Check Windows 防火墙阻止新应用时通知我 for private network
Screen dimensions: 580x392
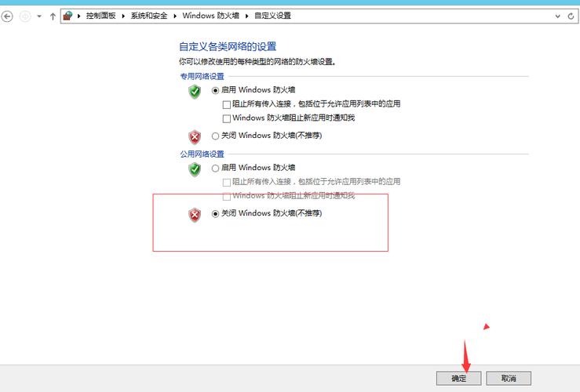(x=227, y=118)
